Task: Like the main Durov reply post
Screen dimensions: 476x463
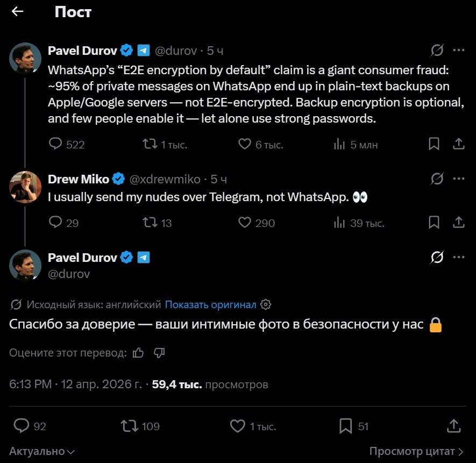Action: click(x=238, y=426)
